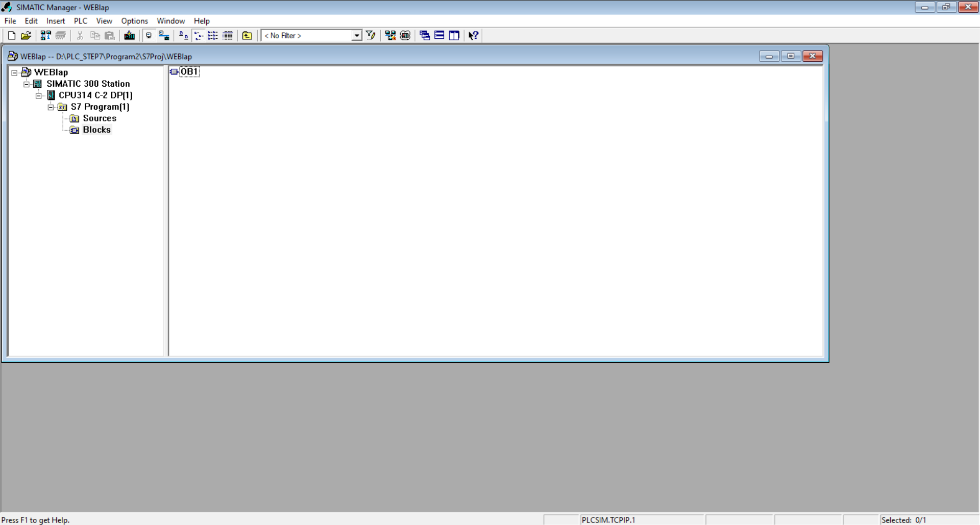Click the Copy toolbar icon
980x525 pixels.
point(95,35)
